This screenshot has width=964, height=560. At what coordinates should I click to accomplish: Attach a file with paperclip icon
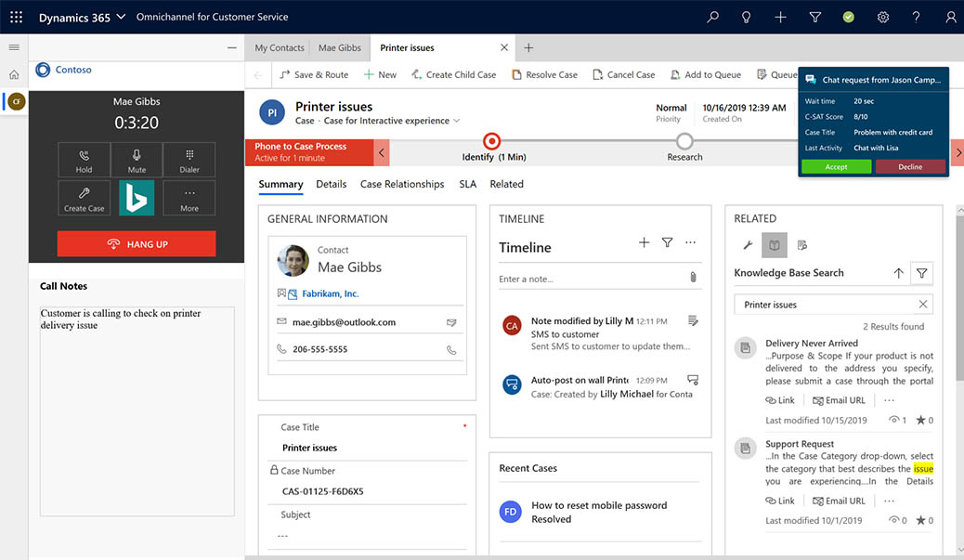[x=693, y=278]
